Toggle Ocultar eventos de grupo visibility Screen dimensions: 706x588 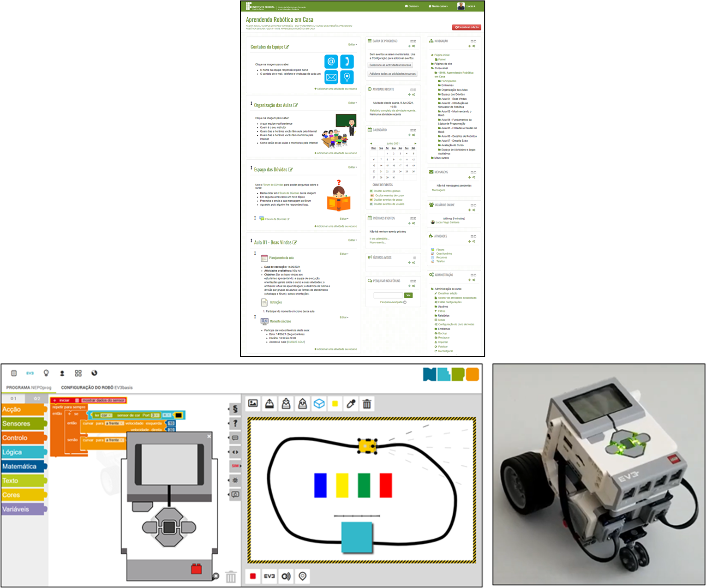388,200
